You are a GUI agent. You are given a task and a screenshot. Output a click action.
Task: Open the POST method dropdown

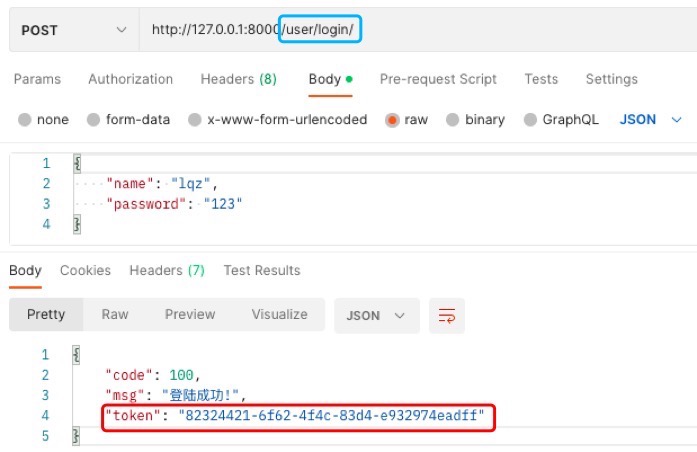click(72, 30)
